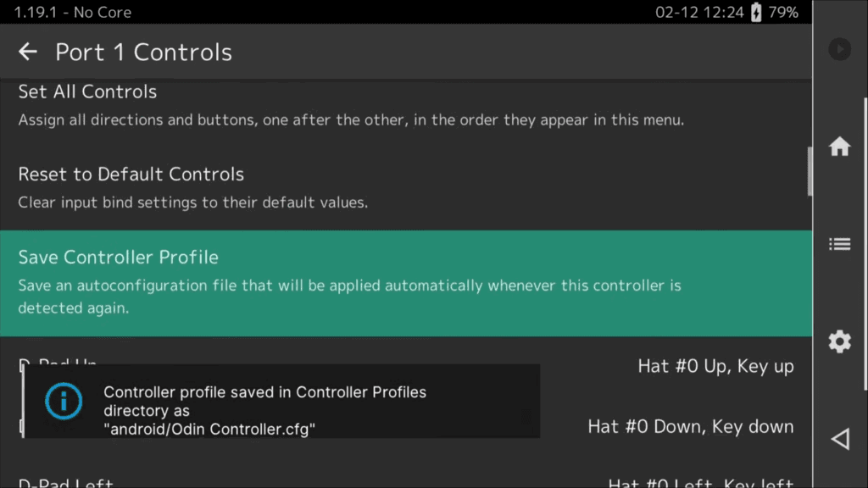868x488 pixels.
Task: Click the Port 1 Controls title
Action: click(143, 52)
